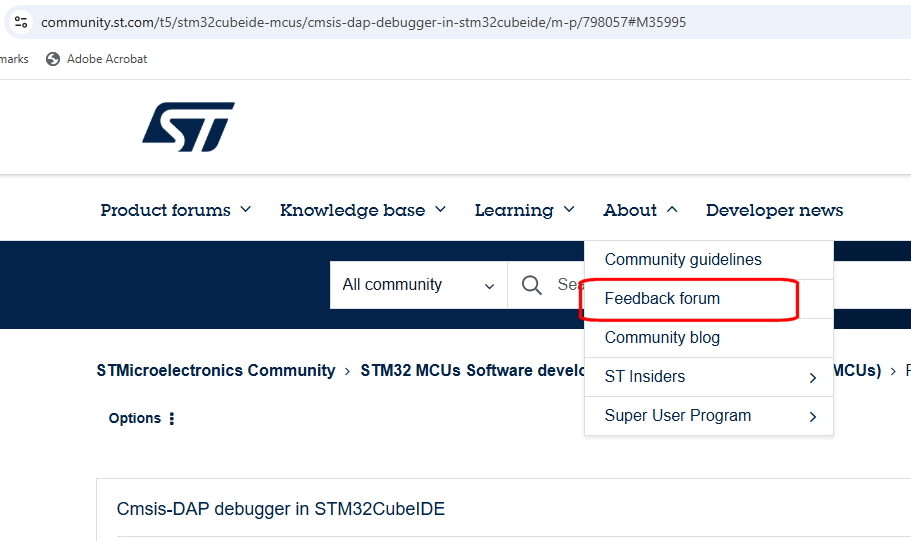
Task: Click the Cmsis-DAP debugger post title
Action: 281,509
